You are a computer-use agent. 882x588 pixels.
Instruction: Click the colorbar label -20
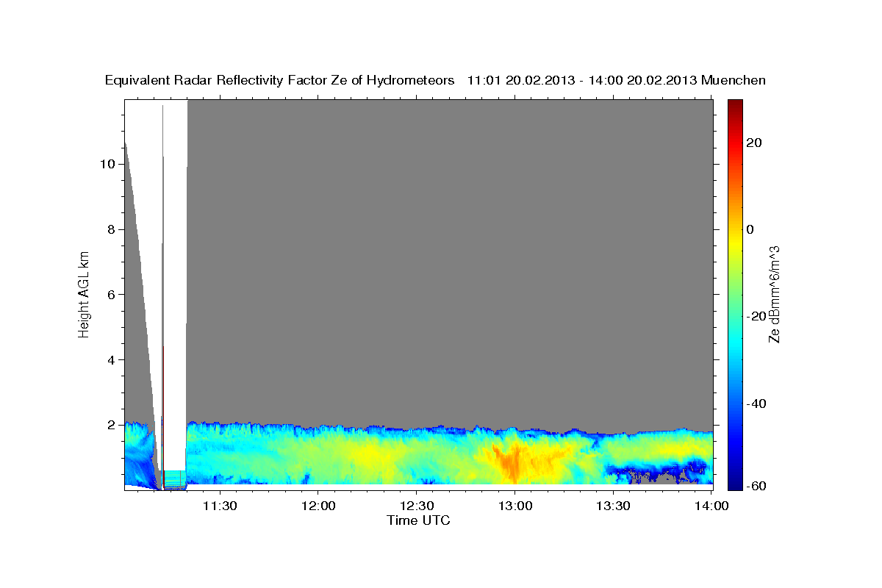coord(757,316)
